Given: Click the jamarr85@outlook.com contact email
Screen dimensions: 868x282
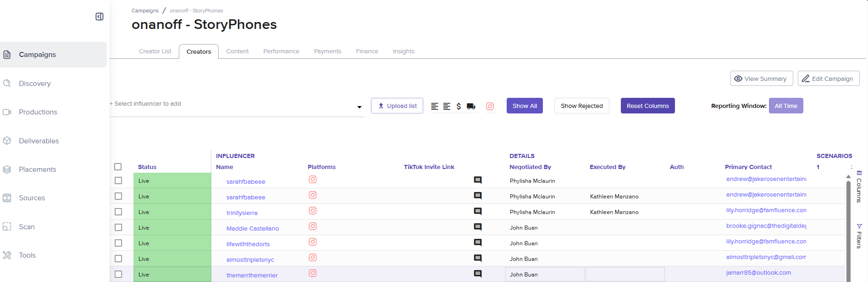Looking at the screenshot, I should coord(759,272).
